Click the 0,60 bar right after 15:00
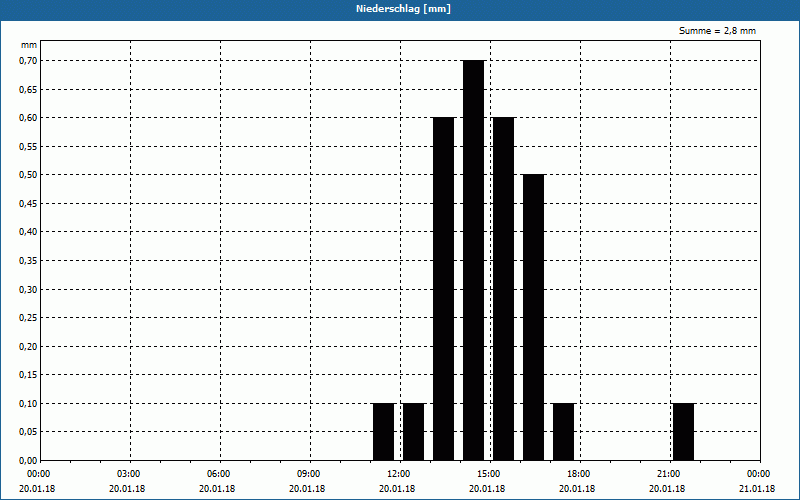This screenshot has width=800, height=500. [504, 289]
